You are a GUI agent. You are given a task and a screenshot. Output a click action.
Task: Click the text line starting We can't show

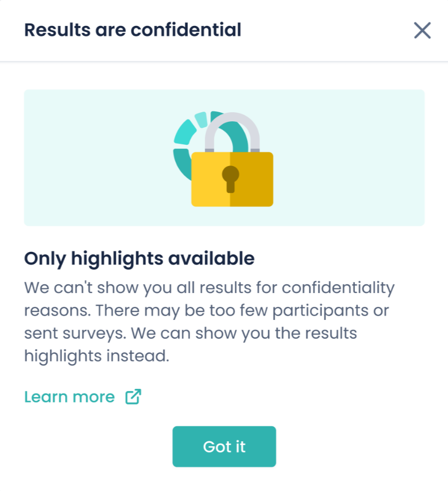[x=209, y=288]
